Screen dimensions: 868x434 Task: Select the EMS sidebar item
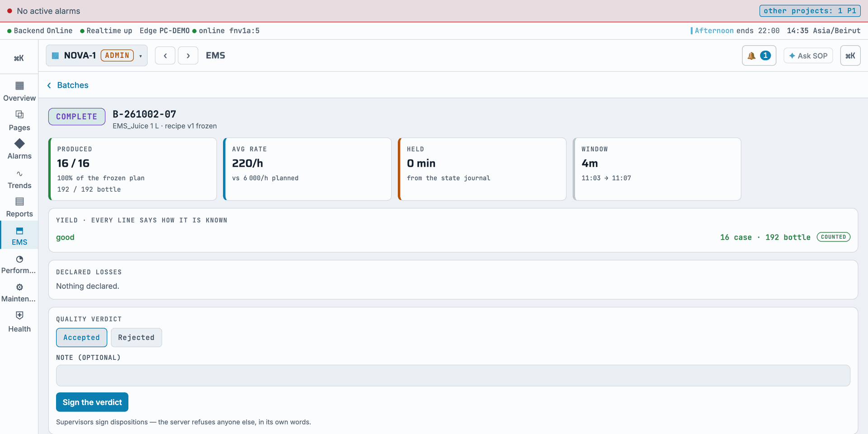pyautogui.click(x=19, y=236)
